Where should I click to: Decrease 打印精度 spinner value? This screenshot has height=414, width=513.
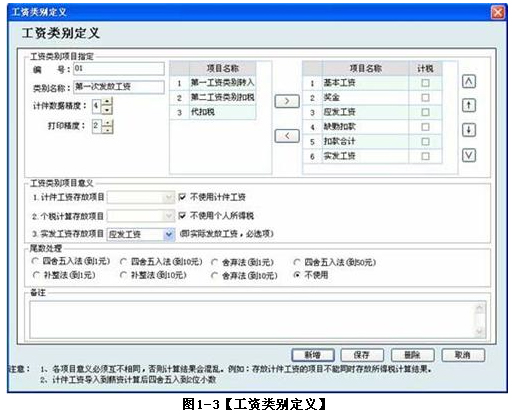107,130
